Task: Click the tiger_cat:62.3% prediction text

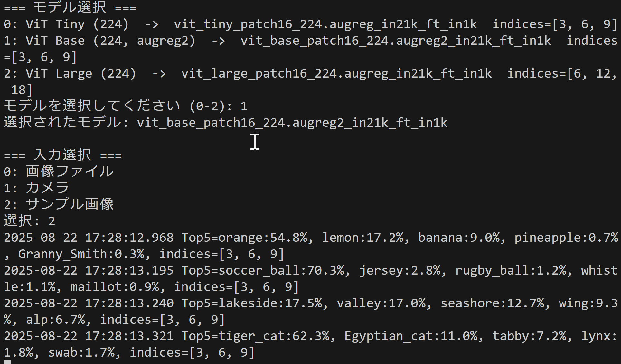Action: tap(274, 336)
